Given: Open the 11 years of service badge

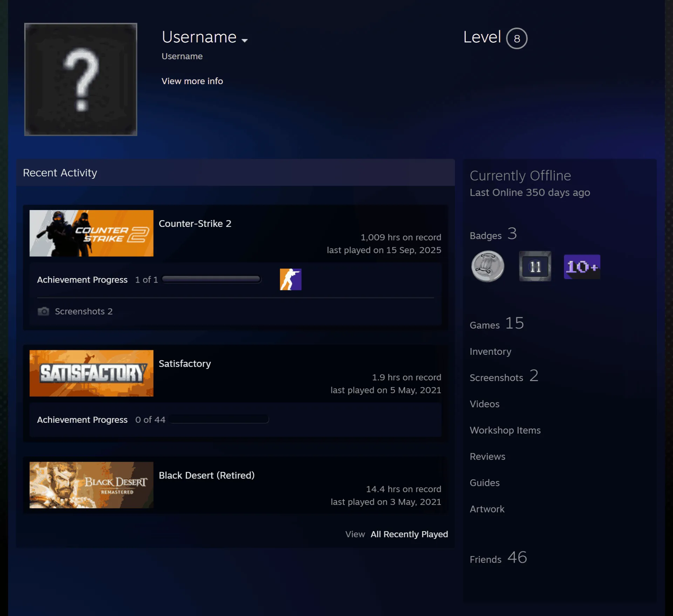Looking at the screenshot, I should (x=535, y=266).
